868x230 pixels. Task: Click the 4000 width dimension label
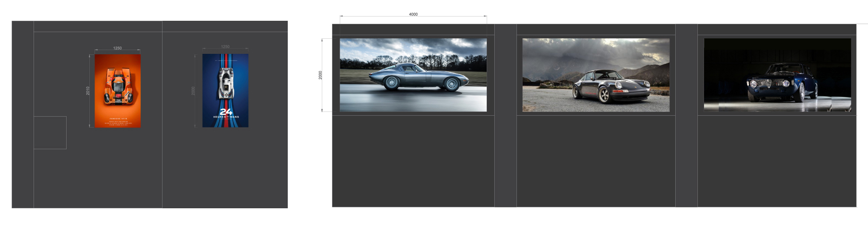pyautogui.click(x=413, y=14)
